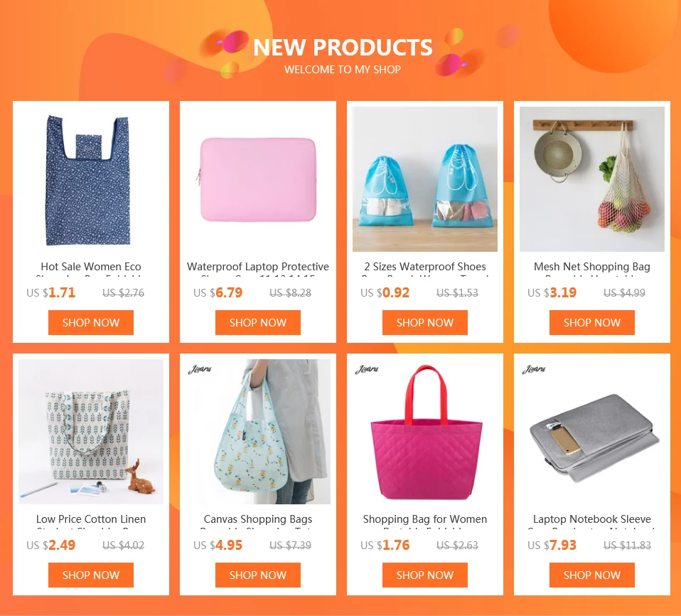Click the 2 Sizes Waterproof Shoes title

[x=425, y=267]
